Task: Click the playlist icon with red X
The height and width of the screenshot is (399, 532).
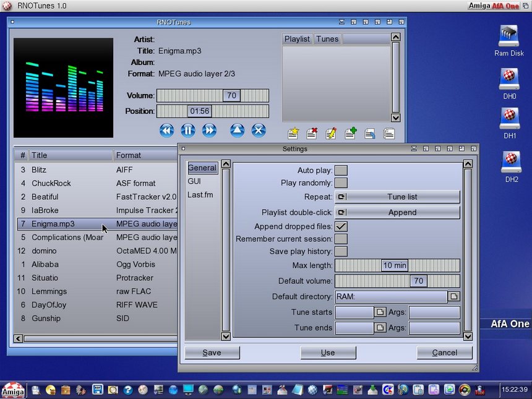Action: tap(312, 133)
